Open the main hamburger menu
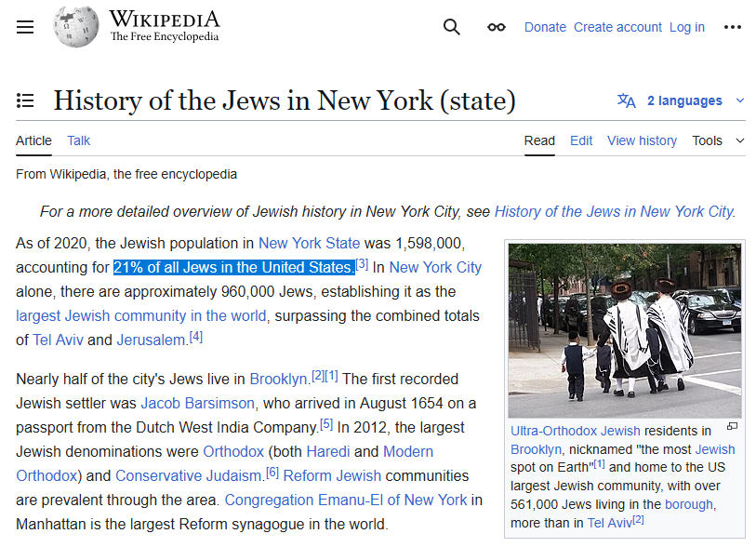 pyautogui.click(x=25, y=27)
